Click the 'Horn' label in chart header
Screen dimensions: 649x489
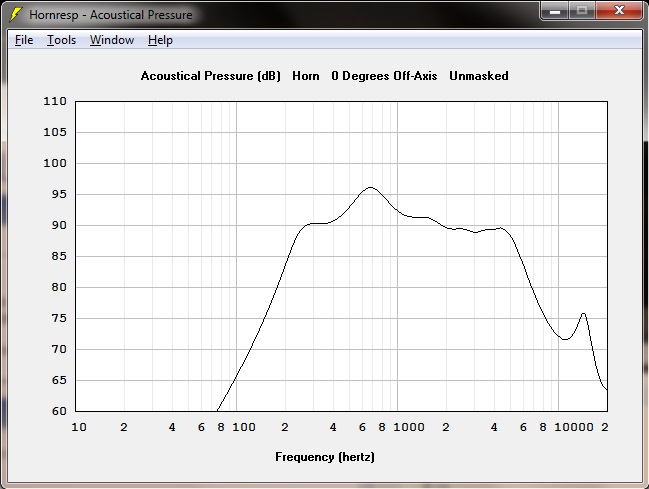[x=306, y=76]
